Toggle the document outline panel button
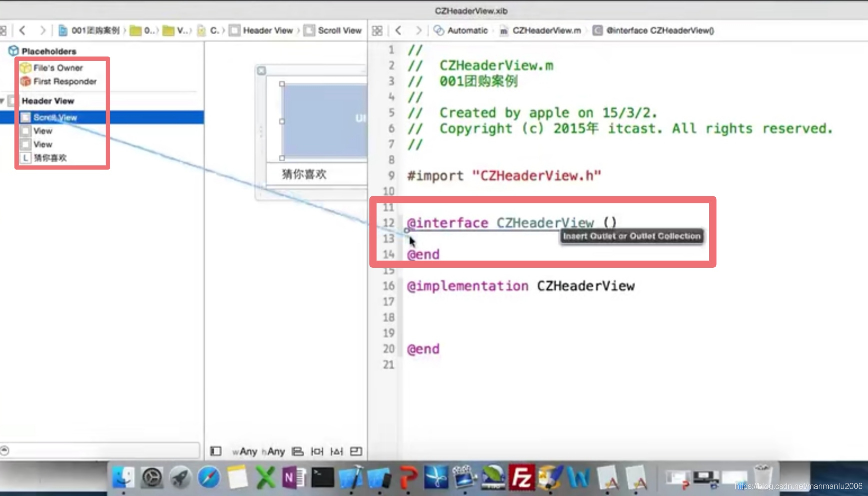This screenshot has width=868, height=496. 216,451
